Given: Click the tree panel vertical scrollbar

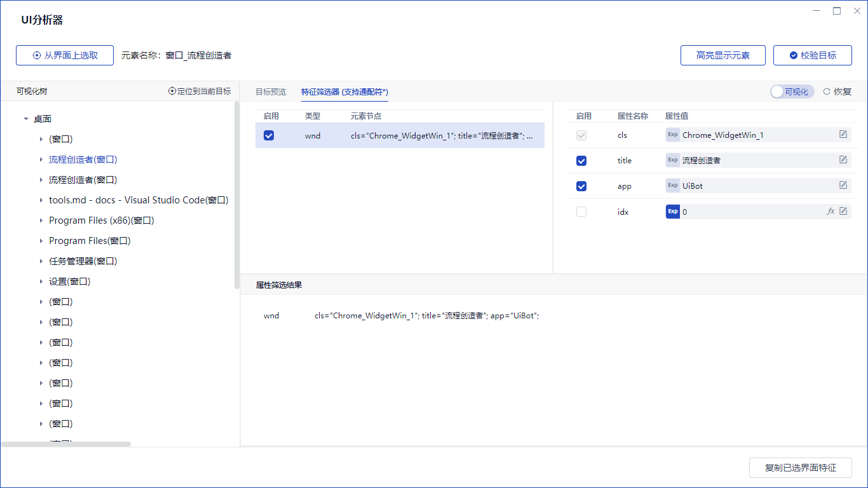Looking at the screenshot, I should (x=237, y=194).
